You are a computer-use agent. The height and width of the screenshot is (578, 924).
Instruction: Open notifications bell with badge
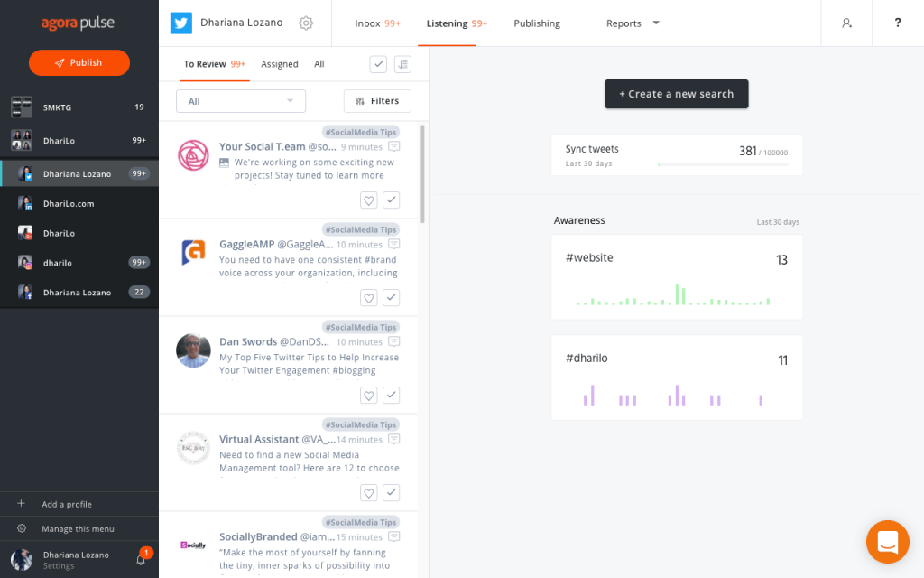(141, 559)
